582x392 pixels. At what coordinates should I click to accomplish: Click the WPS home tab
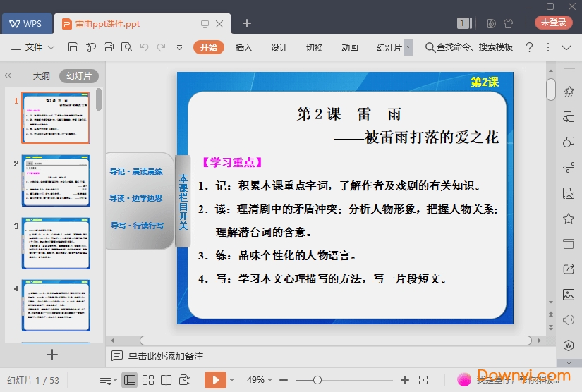click(26, 24)
